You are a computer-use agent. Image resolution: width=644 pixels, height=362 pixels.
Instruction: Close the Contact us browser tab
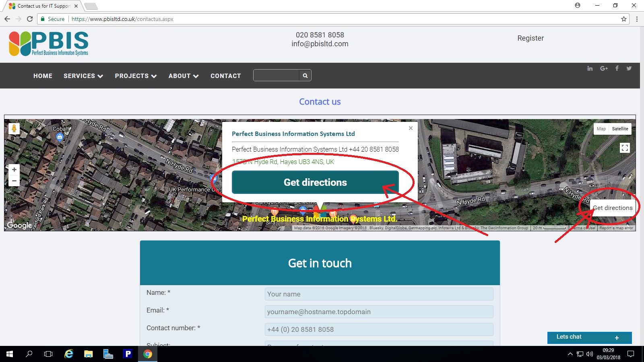[x=76, y=6]
